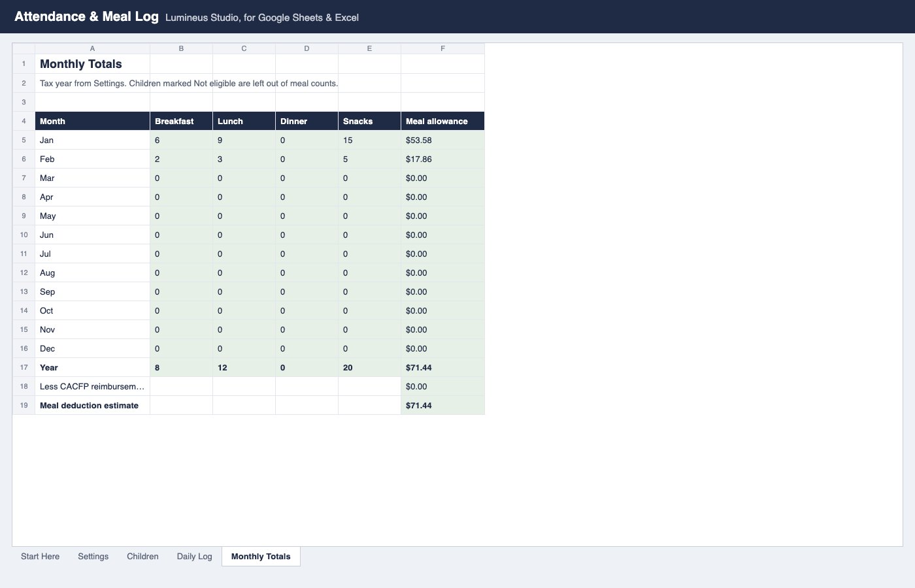Image resolution: width=915 pixels, height=588 pixels.
Task: Switch to the Settings tab
Action: [x=93, y=557]
